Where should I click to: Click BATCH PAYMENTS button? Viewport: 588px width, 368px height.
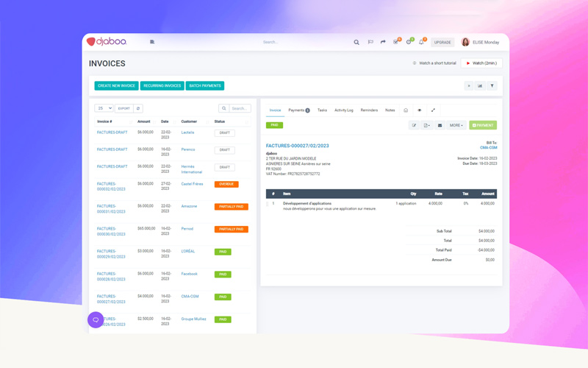205,86
